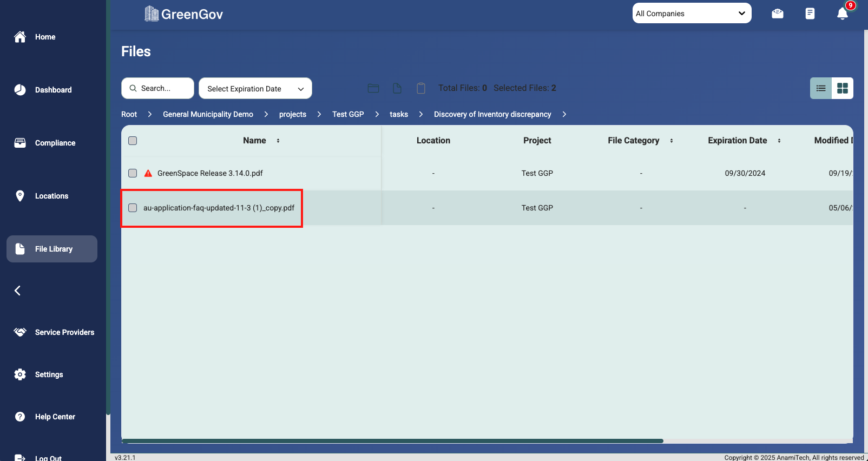868x461 pixels.
Task: Expand the Select Expiration Date dropdown
Action: (x=255, y=88)
